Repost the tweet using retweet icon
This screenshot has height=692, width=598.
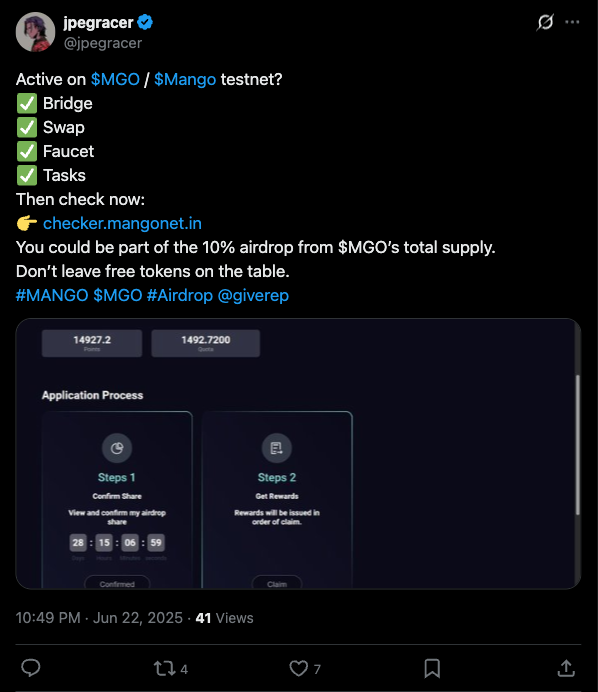164,669
